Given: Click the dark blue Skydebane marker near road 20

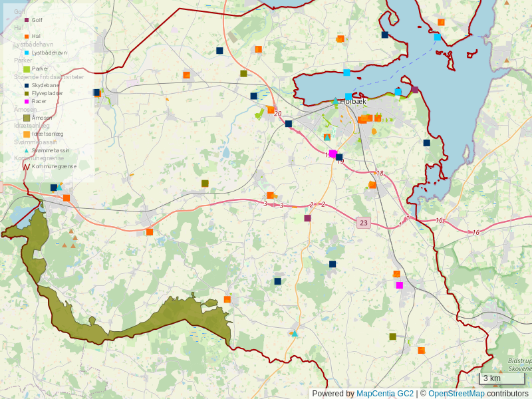Looking at the screenshot, I should pos(289,124).
